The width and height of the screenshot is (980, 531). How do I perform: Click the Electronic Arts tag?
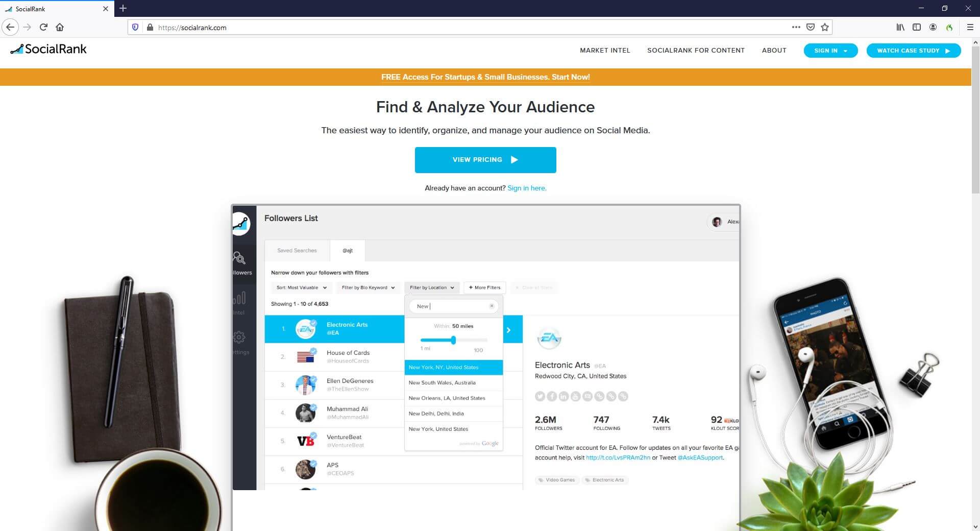coord(605,480)
